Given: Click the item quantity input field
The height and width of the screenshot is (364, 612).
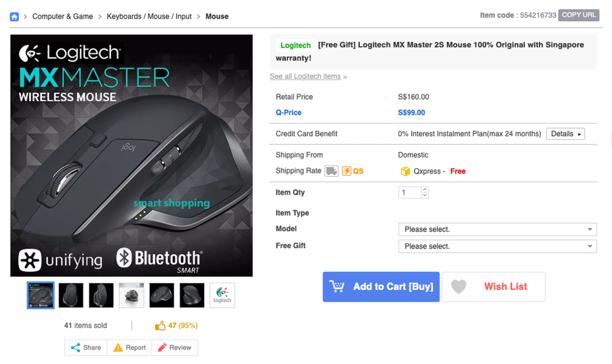Looking at the screenshot, I should [x=409, y=193].
